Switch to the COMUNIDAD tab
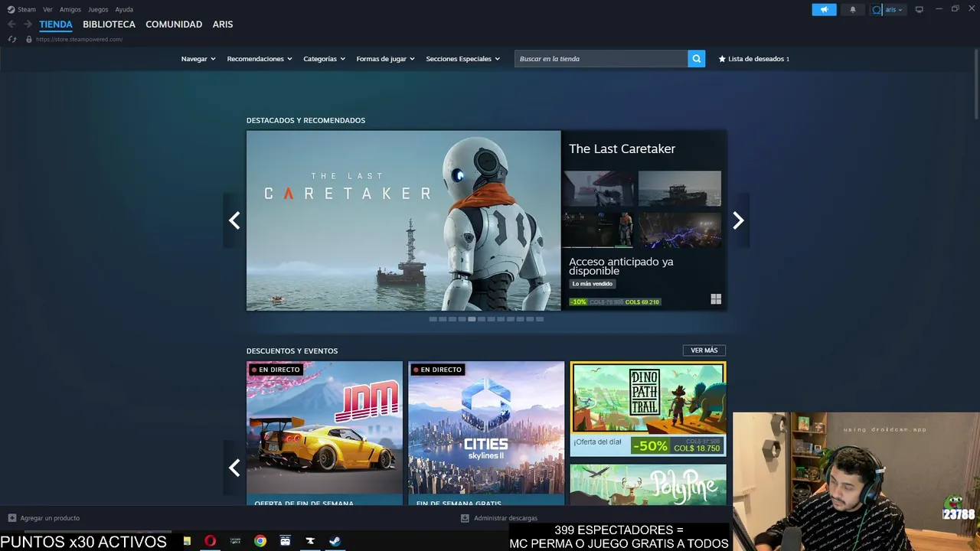 (x=174, y=24)
